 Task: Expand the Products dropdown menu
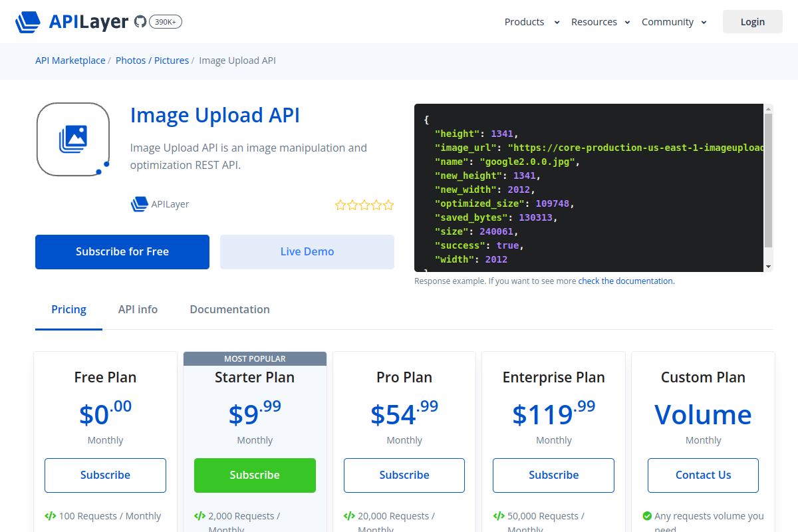[x=532, y=22]
